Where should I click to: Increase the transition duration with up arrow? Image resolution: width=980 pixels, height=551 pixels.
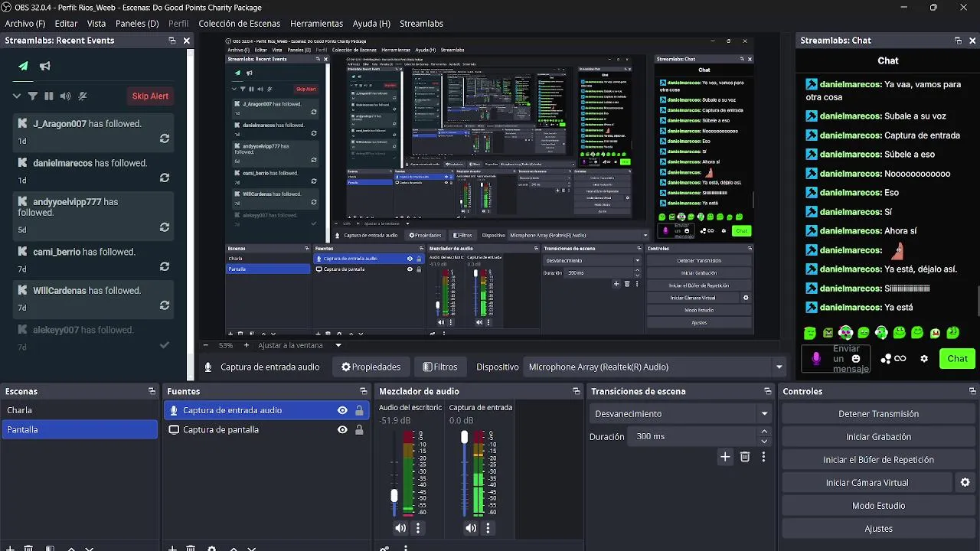click(764, 432)
